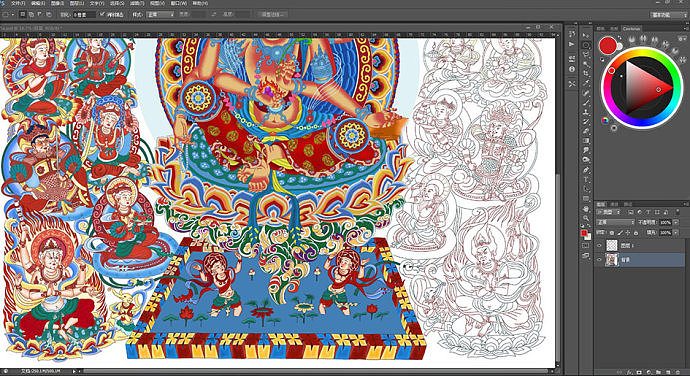The image size is (690, 376).
Task: Hide the background layer with eye icon
Action: (599, 260)
